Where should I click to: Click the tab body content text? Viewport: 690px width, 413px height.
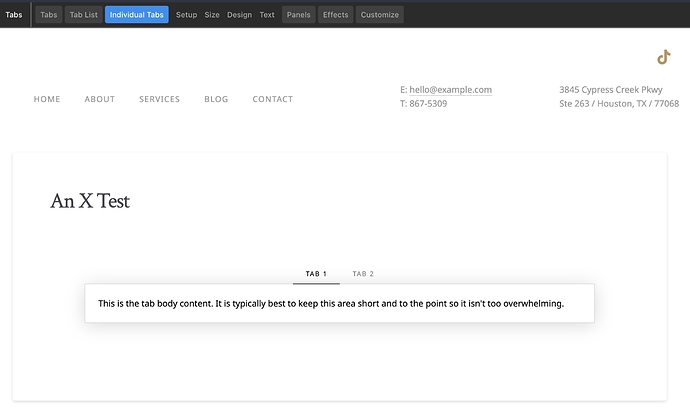pos(331,304)
